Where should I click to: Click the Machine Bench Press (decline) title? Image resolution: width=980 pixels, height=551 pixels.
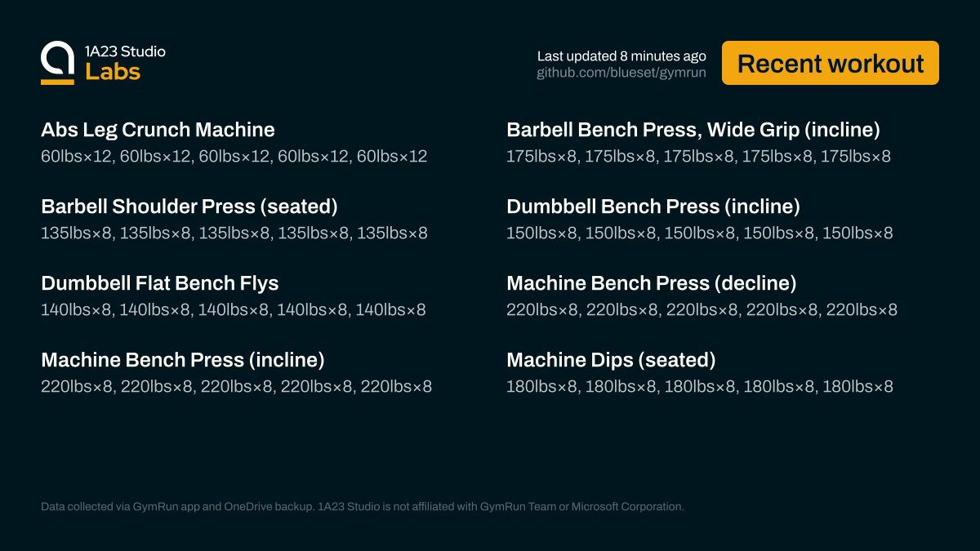651,283
